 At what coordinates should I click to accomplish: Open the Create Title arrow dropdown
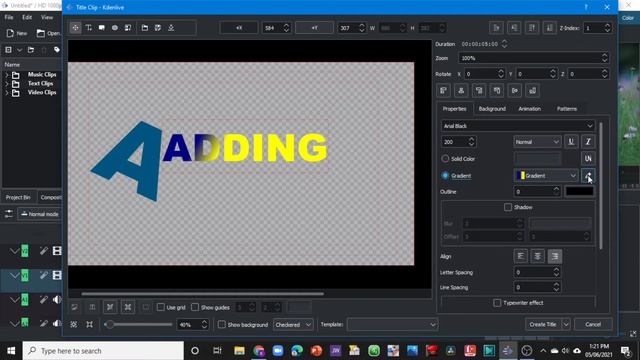[x=566, y=324]
